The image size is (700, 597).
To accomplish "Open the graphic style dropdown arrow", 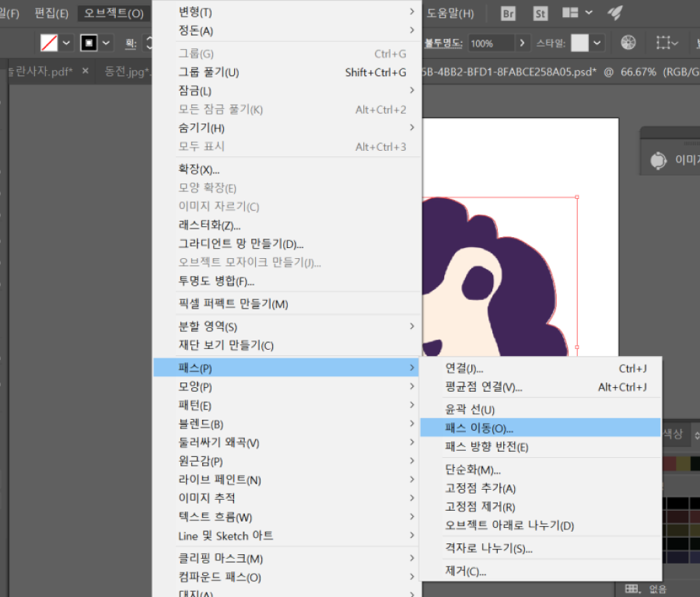I will [597, 43].
